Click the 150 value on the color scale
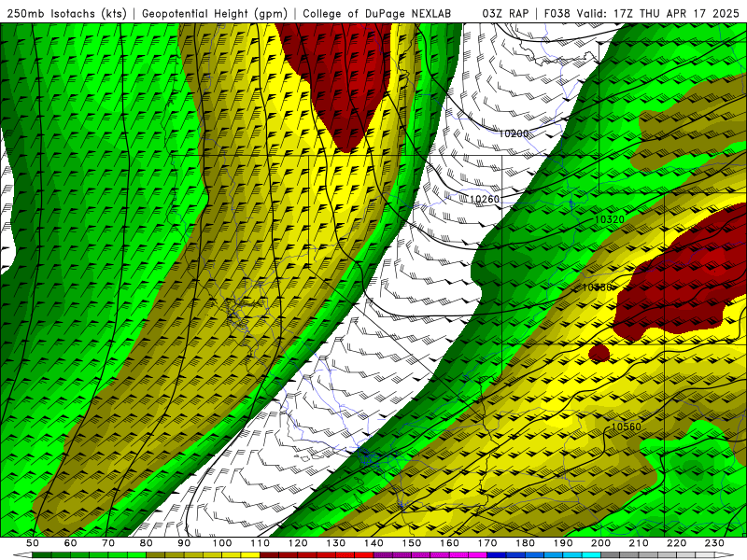Screen dimensions: 747x560 pyautogui.click(x=412, y=543)
